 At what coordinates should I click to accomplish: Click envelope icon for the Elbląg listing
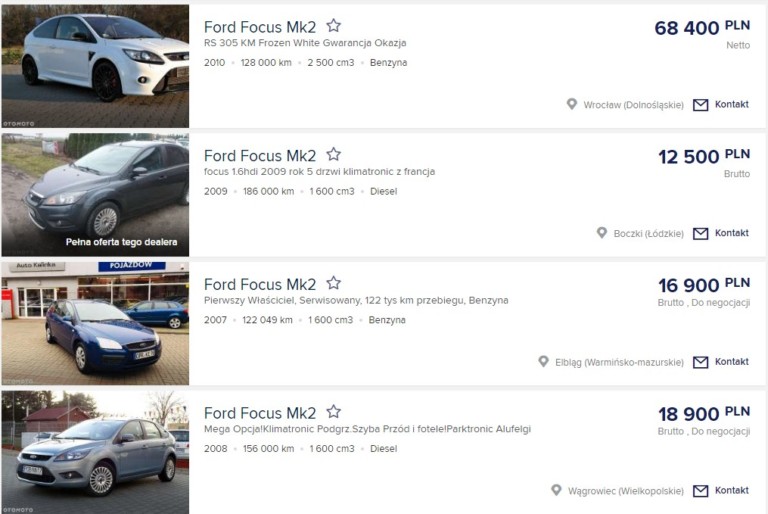(x=700, y=362)
